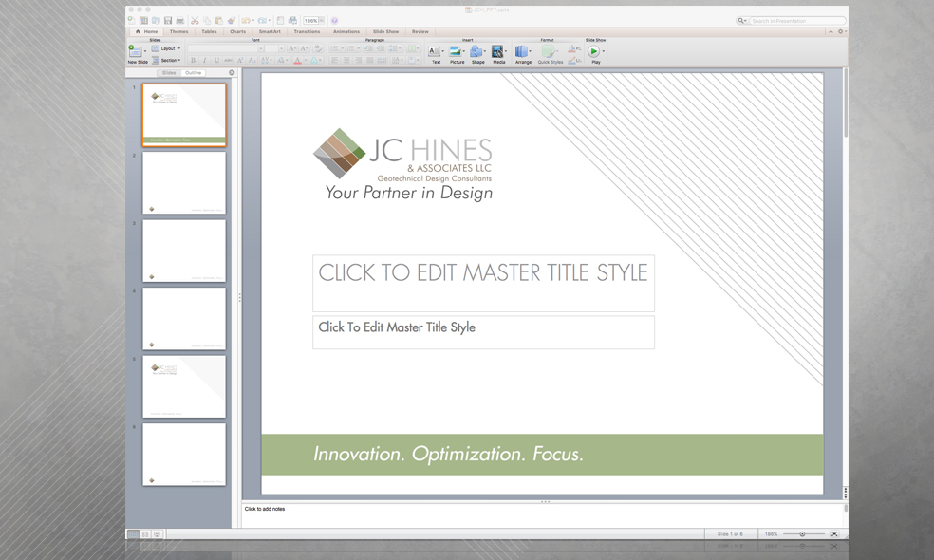Click the Increase Font Size icon
The width and height of the screenshot is (934, 560).
pyautogui.click(x=292, y=48)
